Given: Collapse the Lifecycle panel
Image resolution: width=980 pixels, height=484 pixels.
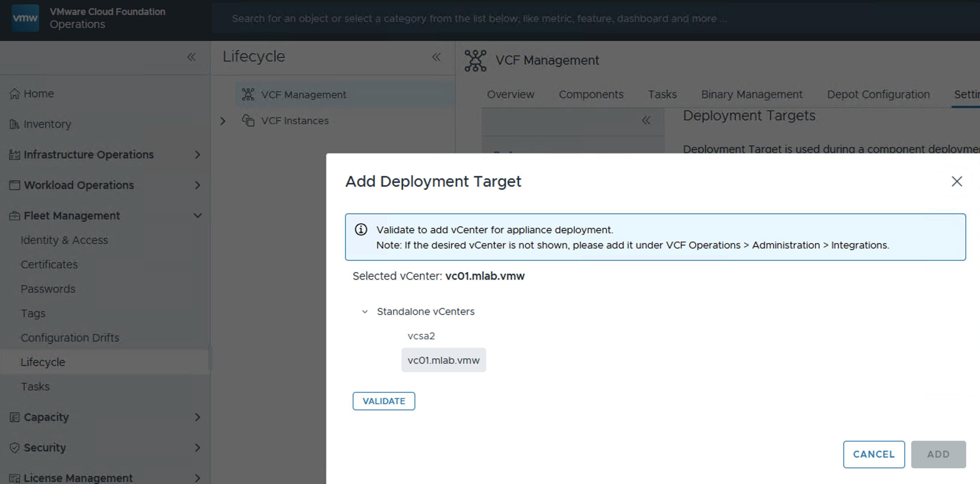Looking at the screenshot, I should (x=436, y=57).
